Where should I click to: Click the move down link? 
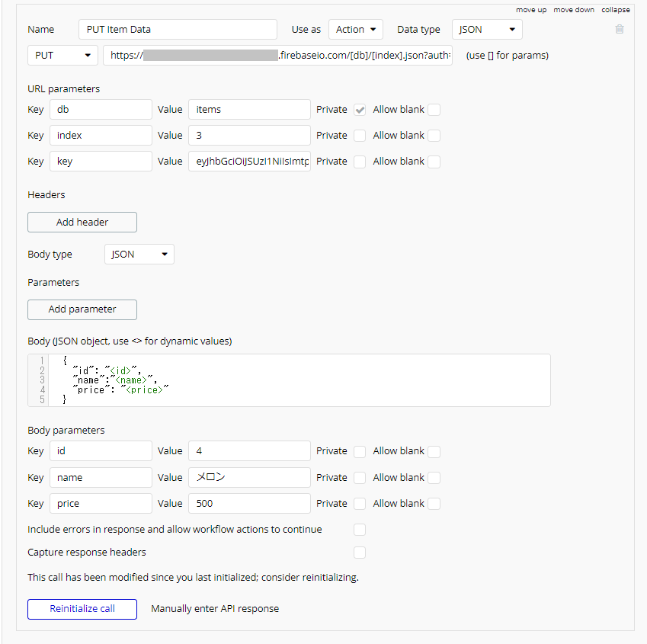574,10
